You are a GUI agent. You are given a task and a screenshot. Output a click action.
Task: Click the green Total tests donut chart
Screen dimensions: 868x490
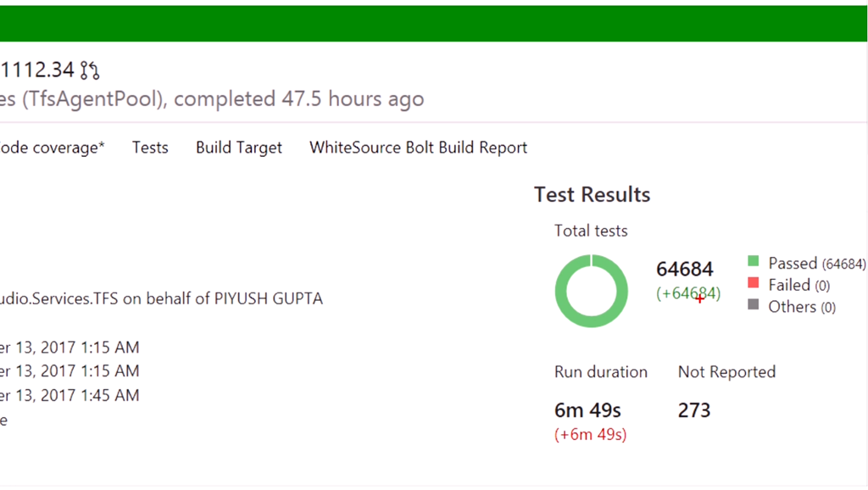coord(591,292)
